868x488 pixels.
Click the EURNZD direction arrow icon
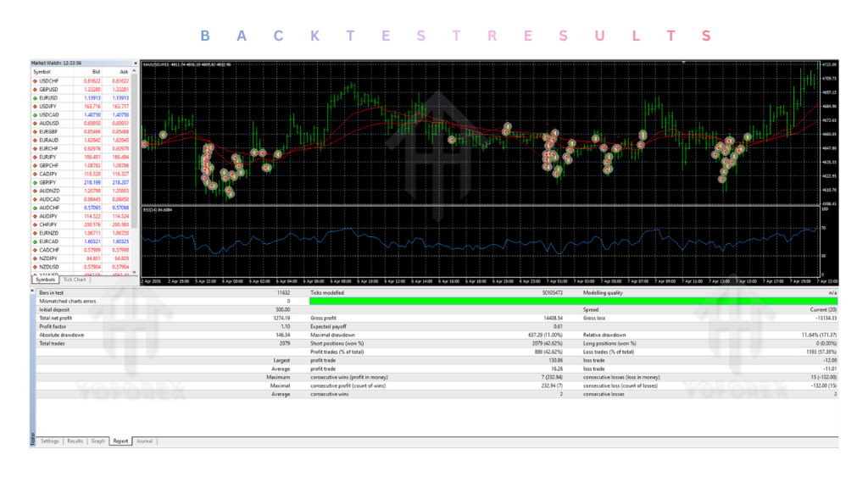[x=36, y=233]
